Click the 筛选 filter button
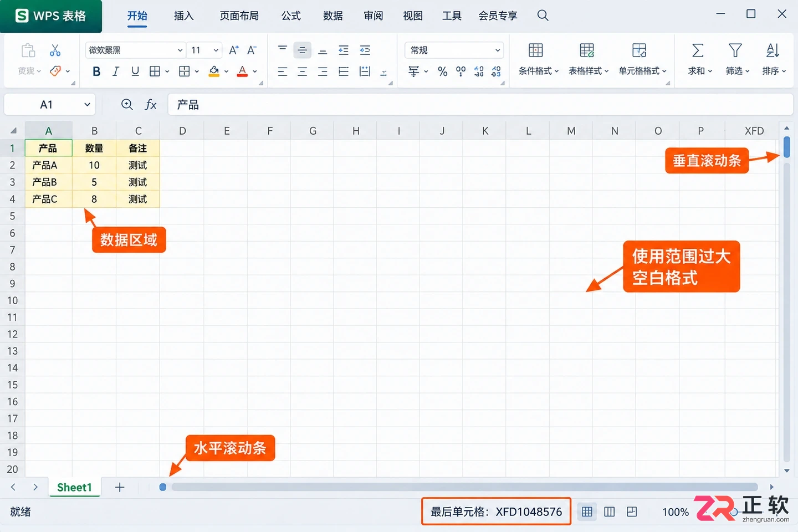 737,59
